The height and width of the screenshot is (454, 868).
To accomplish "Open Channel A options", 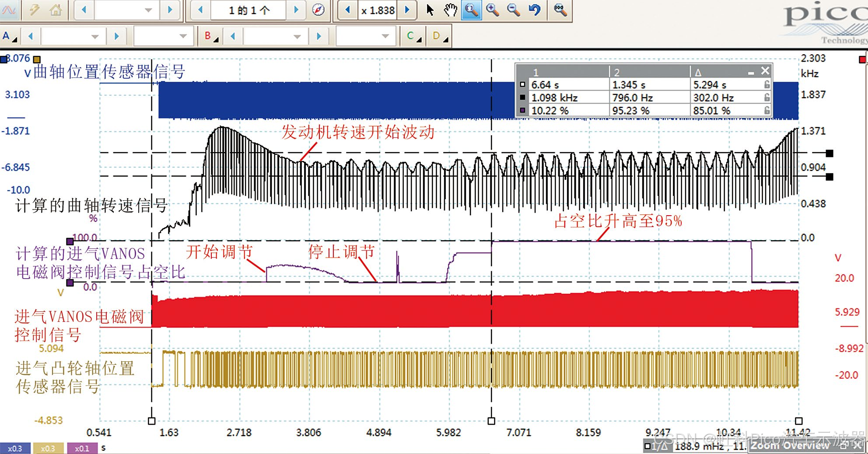I will tap(10, 36).
